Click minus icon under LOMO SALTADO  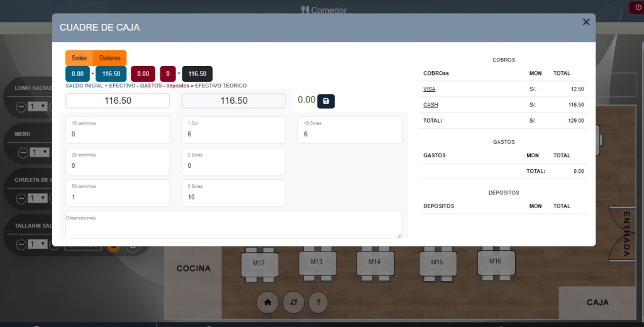[x=23, y=106]
